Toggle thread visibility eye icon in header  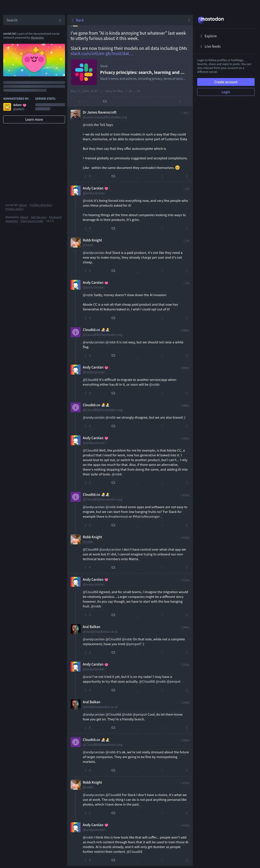pos(188,20)
